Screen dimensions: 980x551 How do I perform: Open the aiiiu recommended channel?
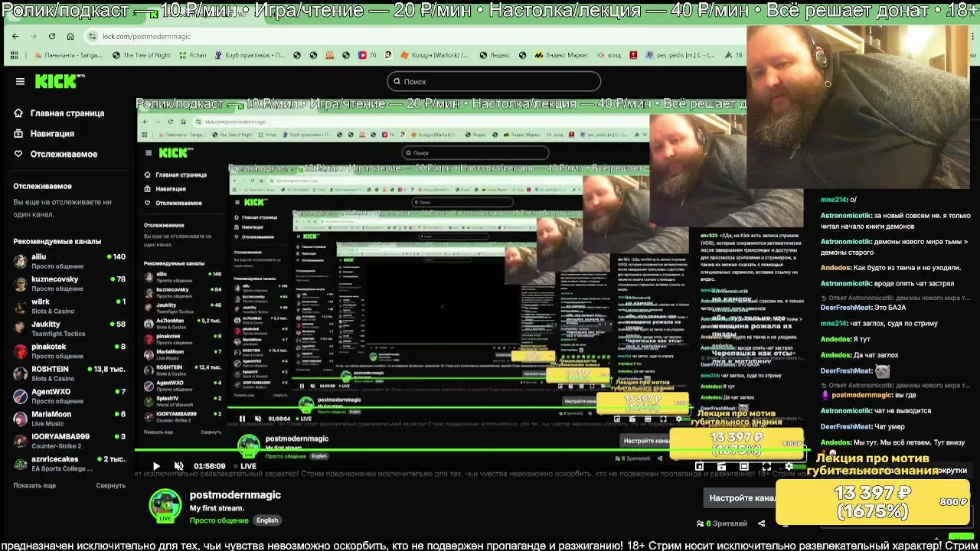click(69, 261)
